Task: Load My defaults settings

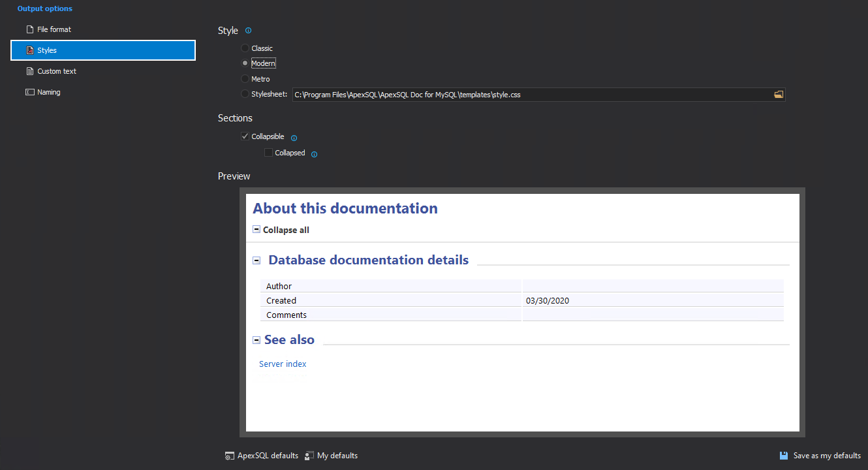Action: pyautogui.click(x=332, y=456)
